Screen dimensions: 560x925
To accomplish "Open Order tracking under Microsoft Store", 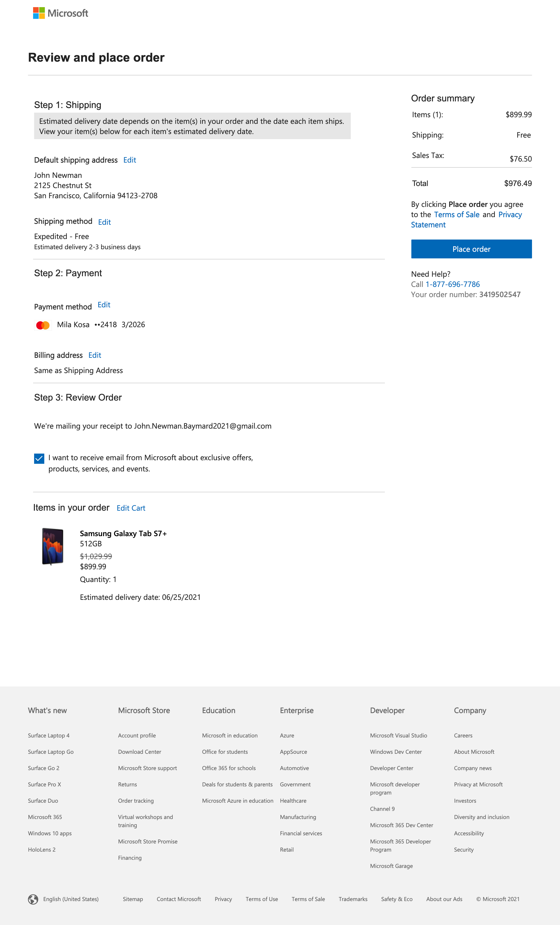I will (136, 800).
